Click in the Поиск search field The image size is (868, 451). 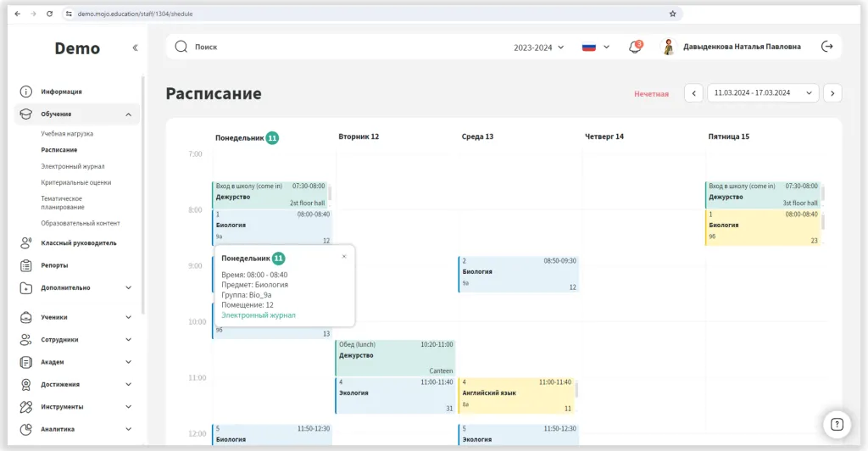coord(339,47)
